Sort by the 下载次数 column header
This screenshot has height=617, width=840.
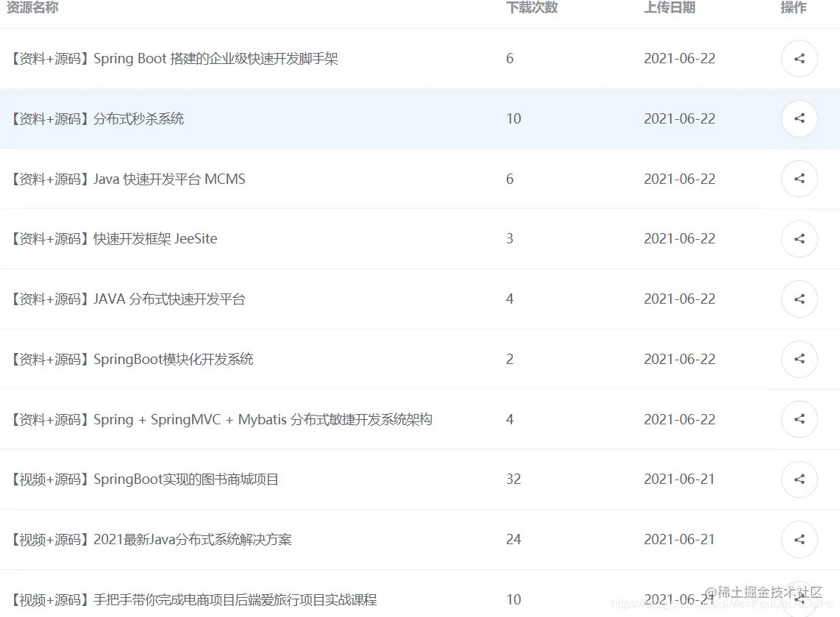tap(532, 8)
